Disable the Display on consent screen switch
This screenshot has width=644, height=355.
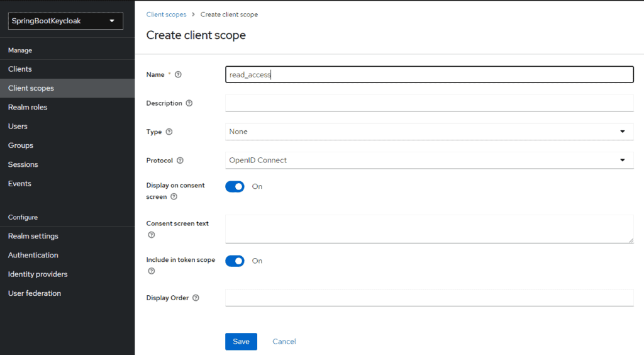point(235,186)
